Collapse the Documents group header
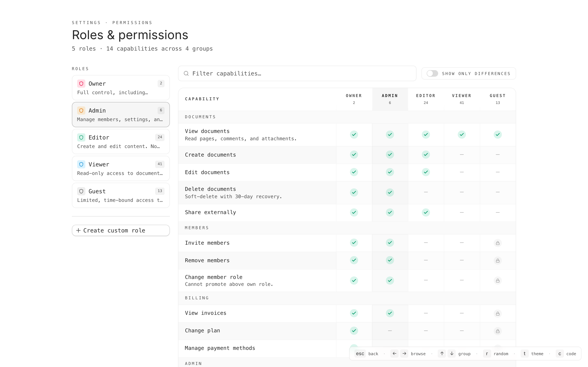Screen dimensions: 588x367 tap(200, 117)
